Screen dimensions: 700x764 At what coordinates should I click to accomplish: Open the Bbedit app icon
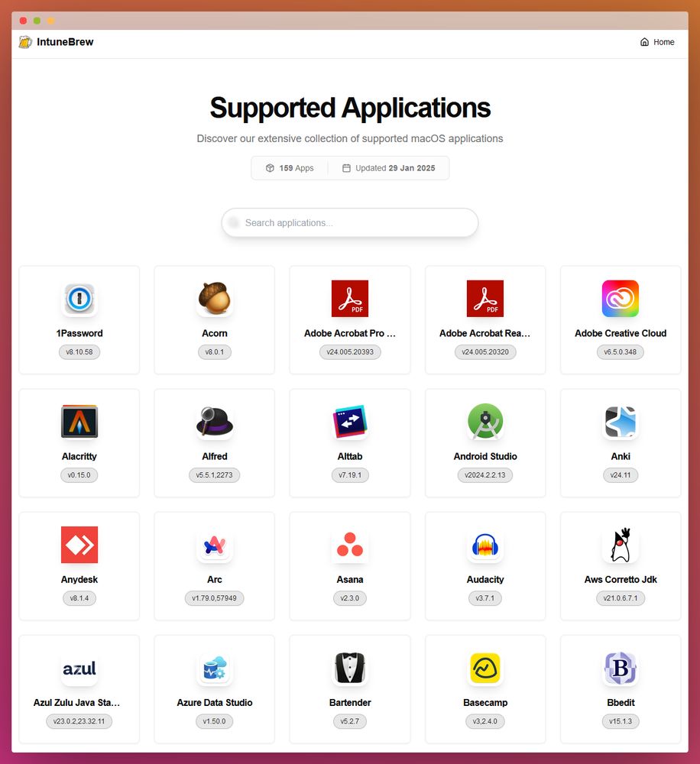click(621, 668)
